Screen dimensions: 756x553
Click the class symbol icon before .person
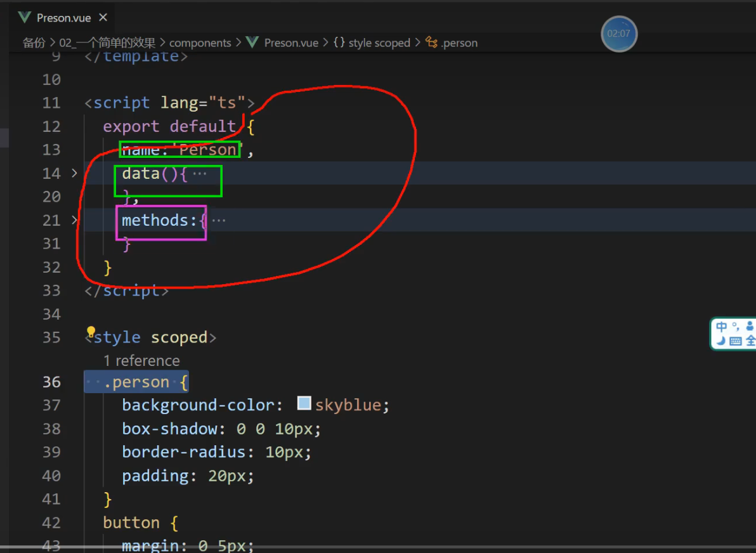431,42
